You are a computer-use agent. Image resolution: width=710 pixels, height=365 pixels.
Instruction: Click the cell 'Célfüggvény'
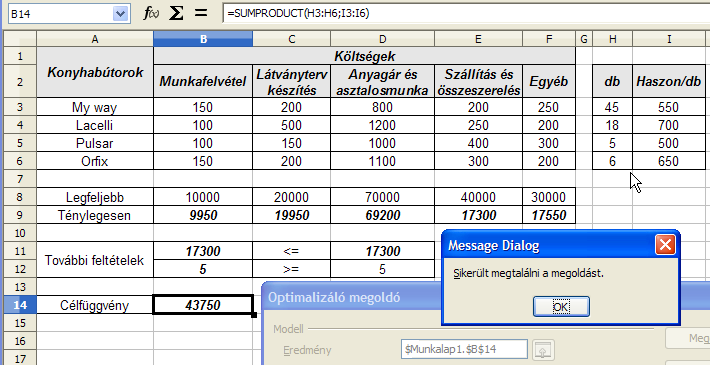tap(95, 305)
